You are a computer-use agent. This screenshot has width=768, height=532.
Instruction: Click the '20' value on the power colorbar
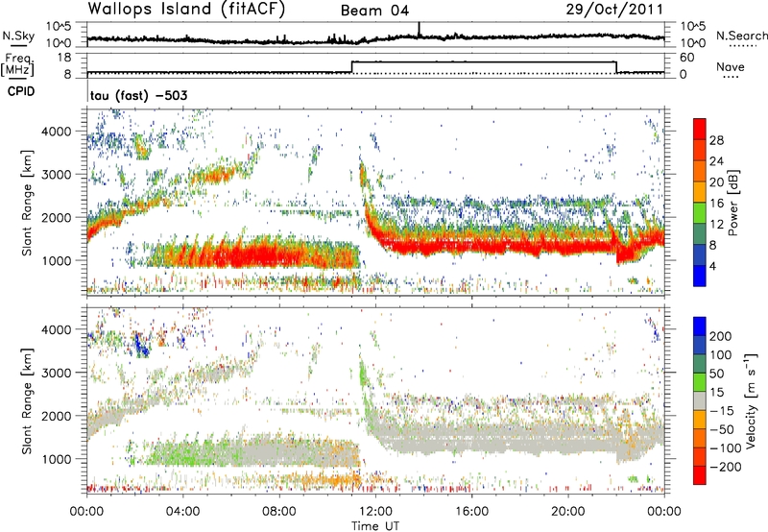[x=716, y=182]
